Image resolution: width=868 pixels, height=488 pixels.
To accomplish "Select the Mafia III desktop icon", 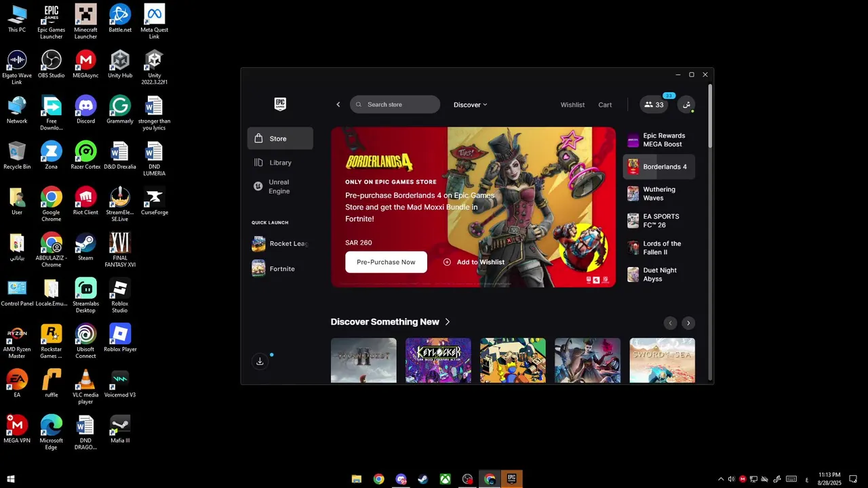I will (120, 428).
